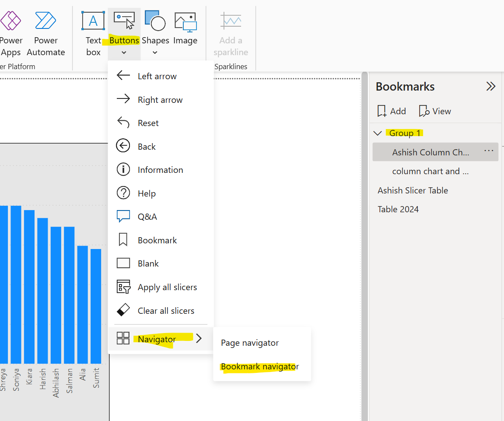Select the Ashish Slicer Table bookmark
The image size is (504, 421).
pyautogui.click(x=413, y=190)
